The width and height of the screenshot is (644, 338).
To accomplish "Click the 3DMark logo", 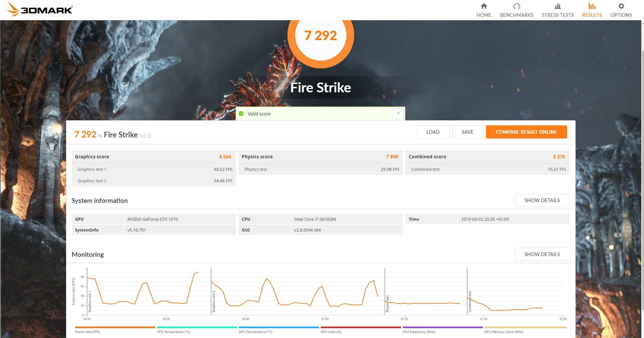I will click(x=39, y=9).
